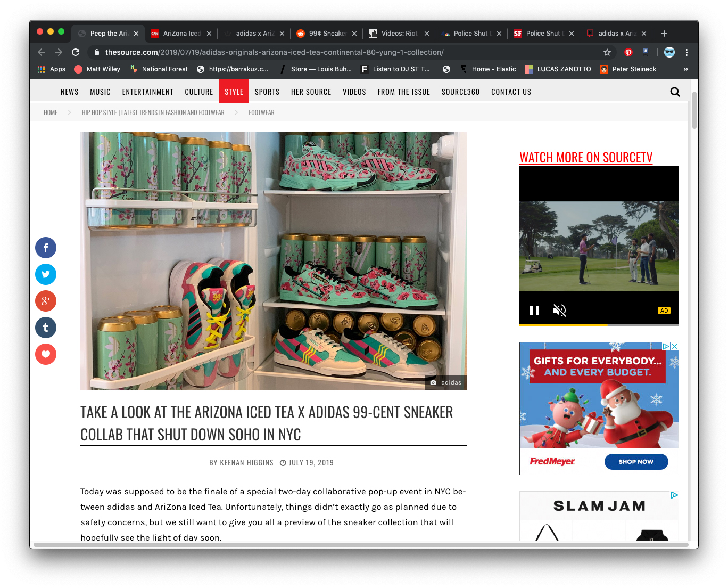This screenshot has width=728, height=588.
Task: Go to FROM THE ISSUE
Action: [404, 92]
